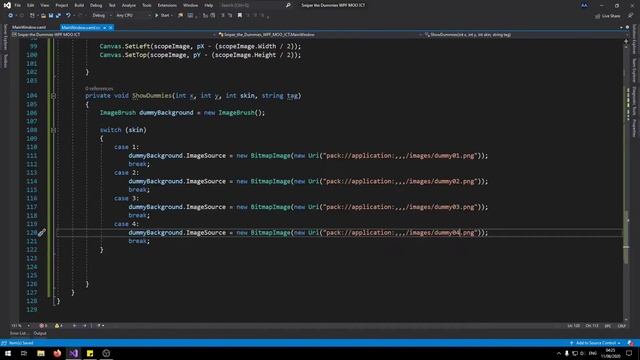Viewport: 640px width, 360px height.
Task: Click the hot reload icon next to Start
Action: 180,16
